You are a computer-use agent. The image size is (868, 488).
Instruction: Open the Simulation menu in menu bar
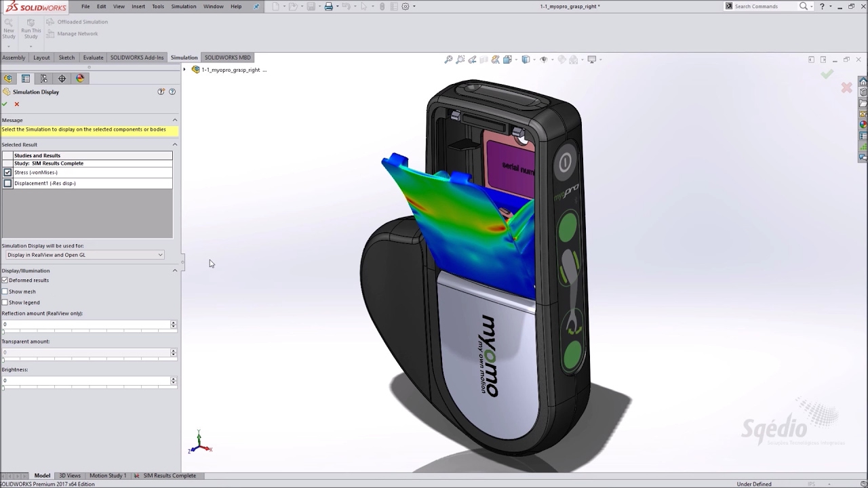[x=184, y=6]
